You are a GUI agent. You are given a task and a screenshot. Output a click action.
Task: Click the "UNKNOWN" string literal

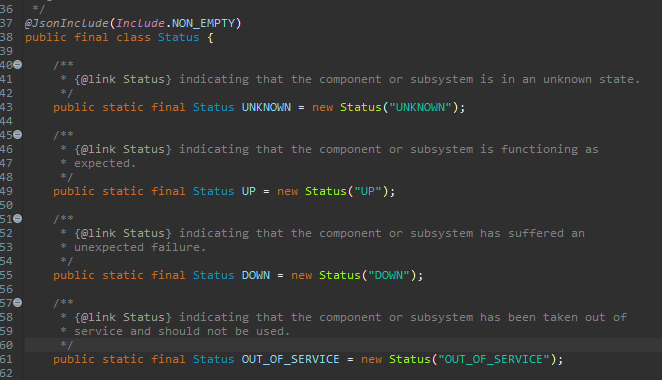click(421, 107)
